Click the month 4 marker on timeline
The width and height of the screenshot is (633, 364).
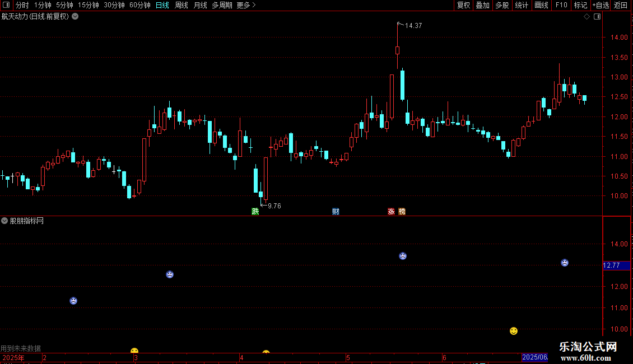point(241,358)
